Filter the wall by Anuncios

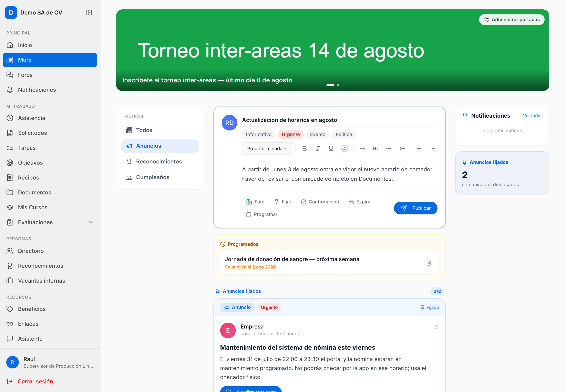pos(160,146)
